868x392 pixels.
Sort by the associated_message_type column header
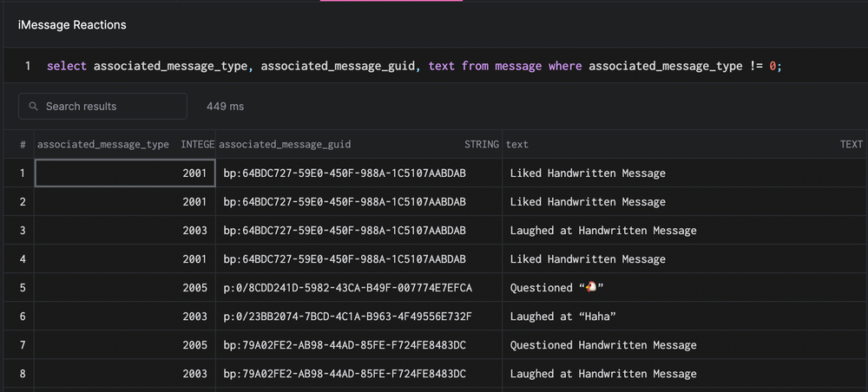[103, 144]
